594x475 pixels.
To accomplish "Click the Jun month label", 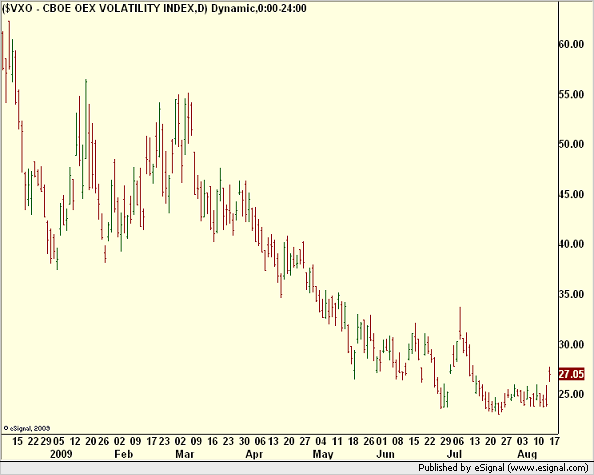I will click(385, 454).
